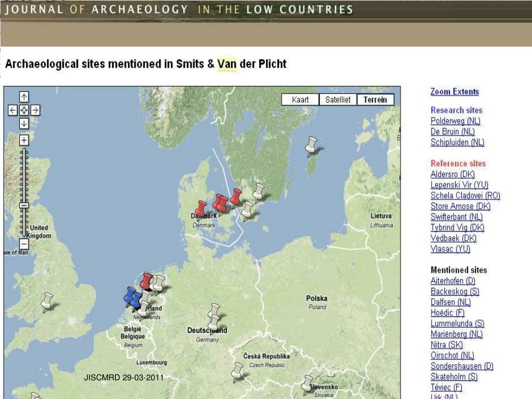This screenshot has width=532, height=399.
Task: Open Hoëdic (F) link
Action: pyautogui.click(x=447, y=313)
